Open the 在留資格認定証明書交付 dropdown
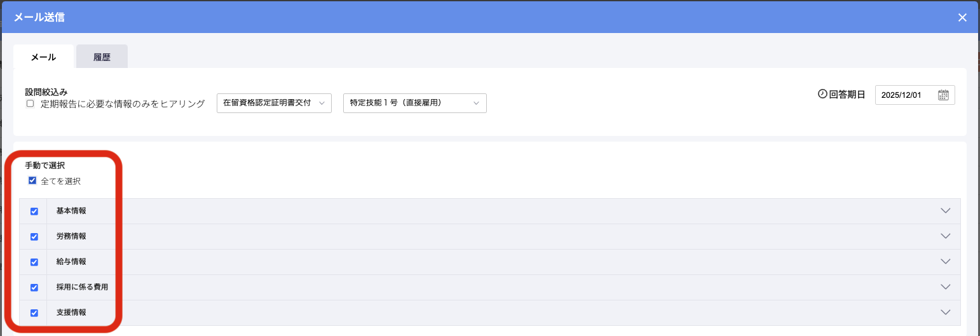 pos(274,103)
